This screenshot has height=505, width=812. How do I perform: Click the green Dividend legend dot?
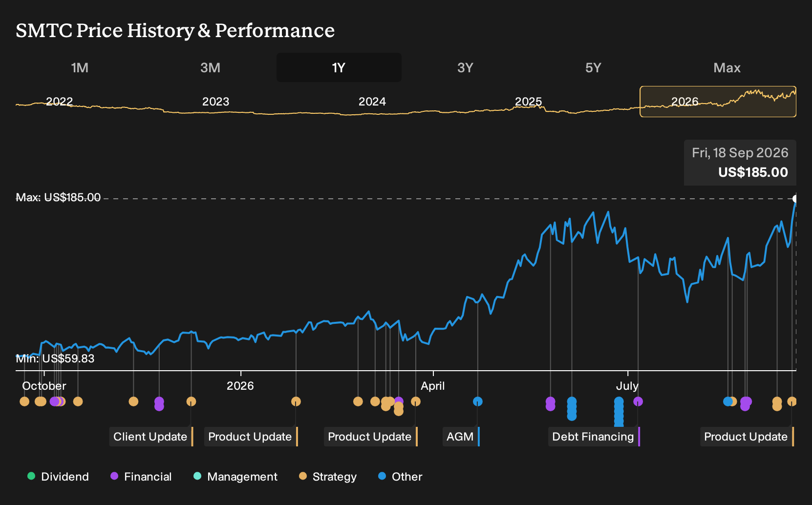click(31, 476)
